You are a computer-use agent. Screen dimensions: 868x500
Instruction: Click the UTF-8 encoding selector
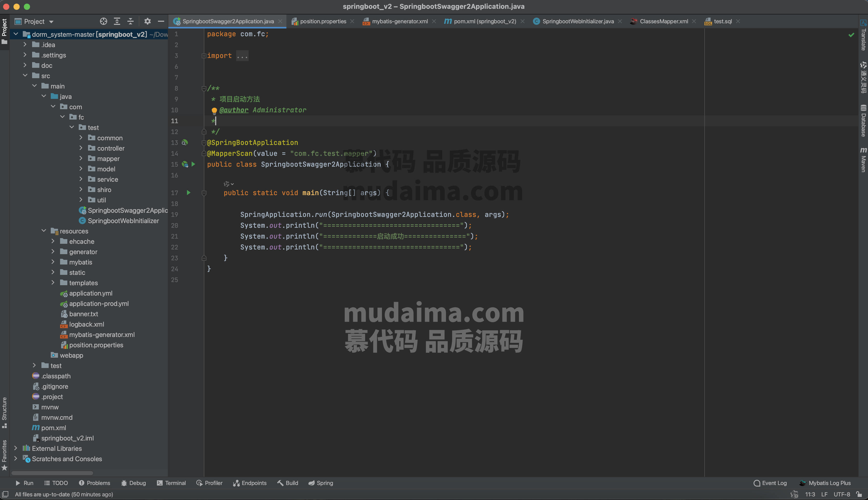[x=842, y=494]
